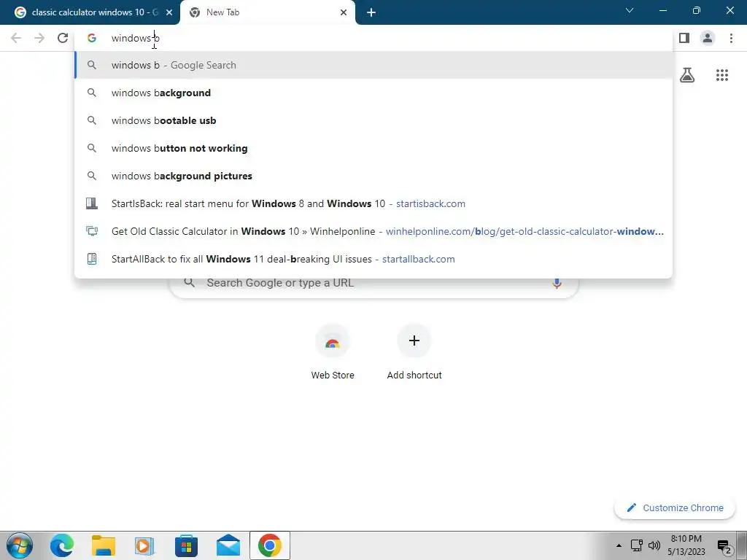Viewport: 747px width, 560px height.
Task: Open the tab search chevron in title bar
Action: (x=630, y=10)
